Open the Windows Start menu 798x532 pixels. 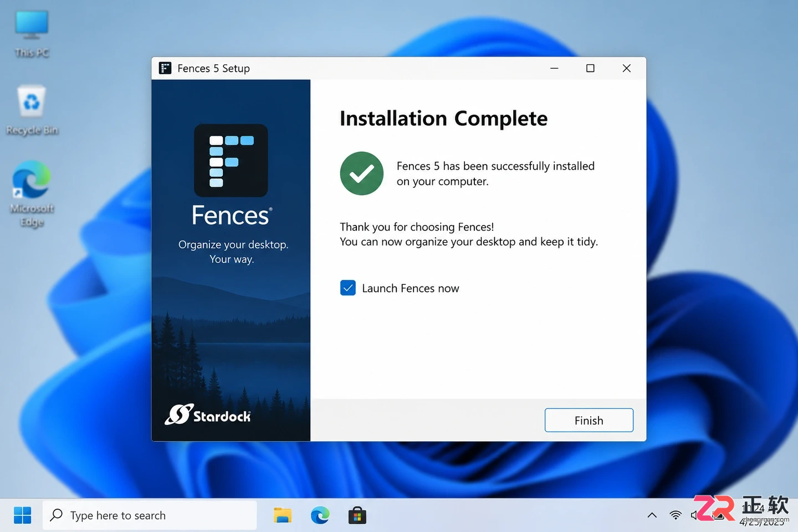pyautogui.click(x=22, y=515)
